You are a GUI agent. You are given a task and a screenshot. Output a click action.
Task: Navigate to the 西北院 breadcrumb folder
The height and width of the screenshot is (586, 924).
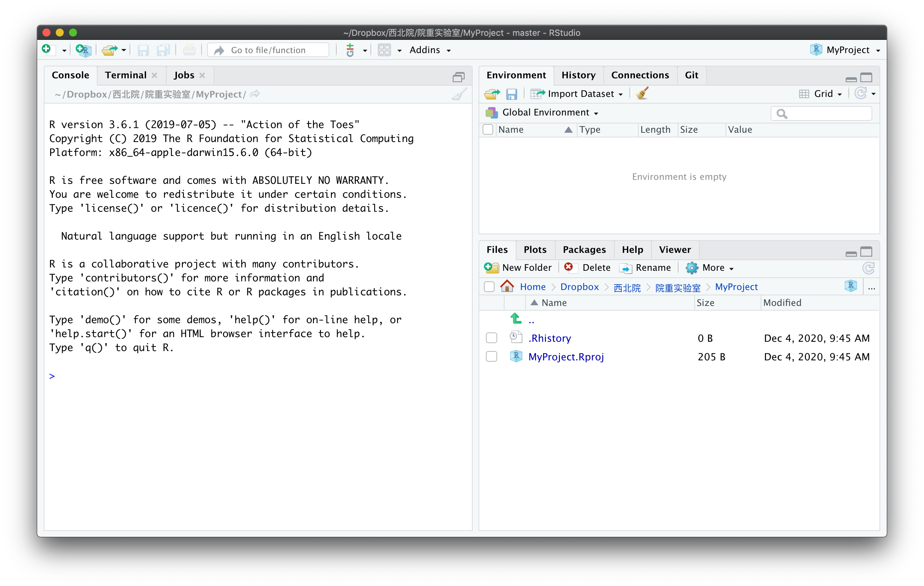click(627, 287)
